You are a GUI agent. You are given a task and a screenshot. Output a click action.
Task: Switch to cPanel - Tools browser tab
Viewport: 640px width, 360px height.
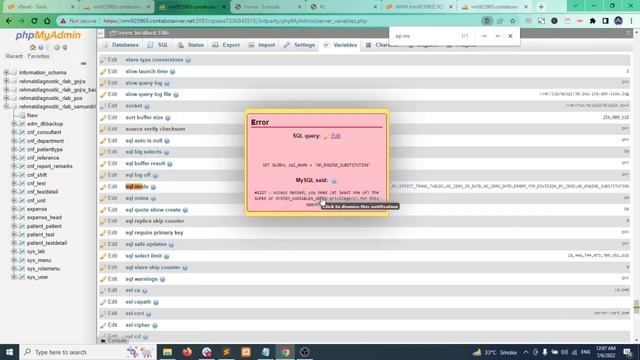click(40, 7)
